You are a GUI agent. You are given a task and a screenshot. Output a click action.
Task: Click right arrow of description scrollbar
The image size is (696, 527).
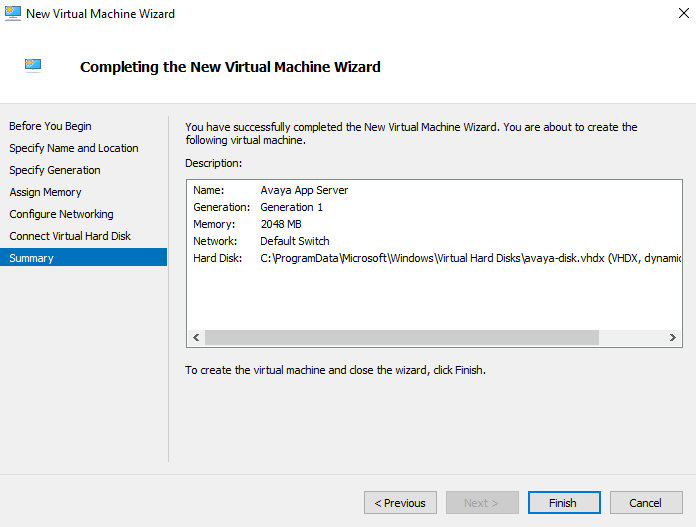tap(672, 337)
